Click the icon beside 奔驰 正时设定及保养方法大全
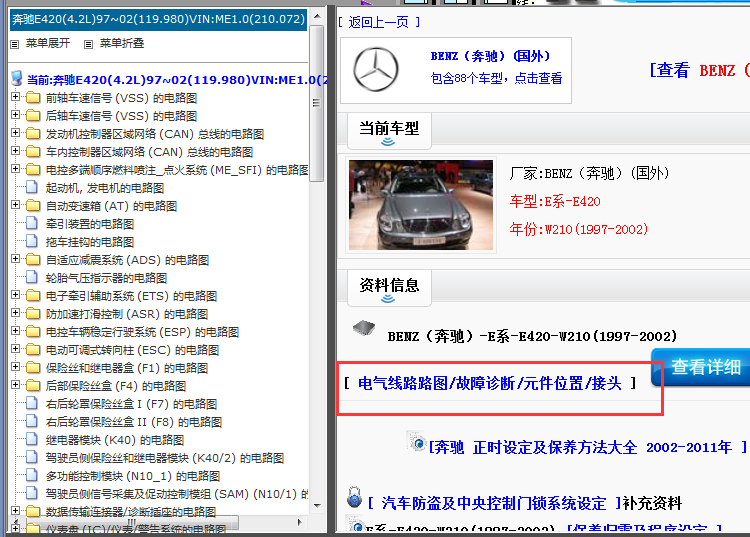 (417, 442)
